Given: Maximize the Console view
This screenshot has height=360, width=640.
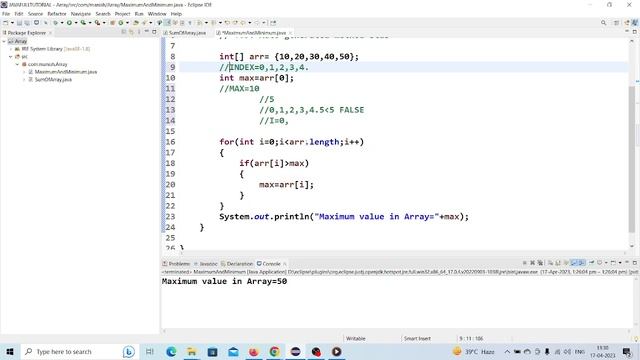Looking at the screenshot, I should (635, 263).
